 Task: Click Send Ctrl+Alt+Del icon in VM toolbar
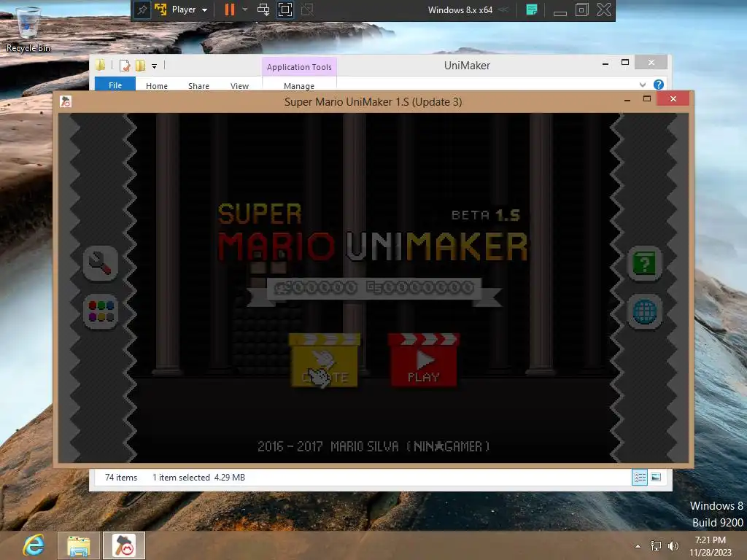[263, 9]
